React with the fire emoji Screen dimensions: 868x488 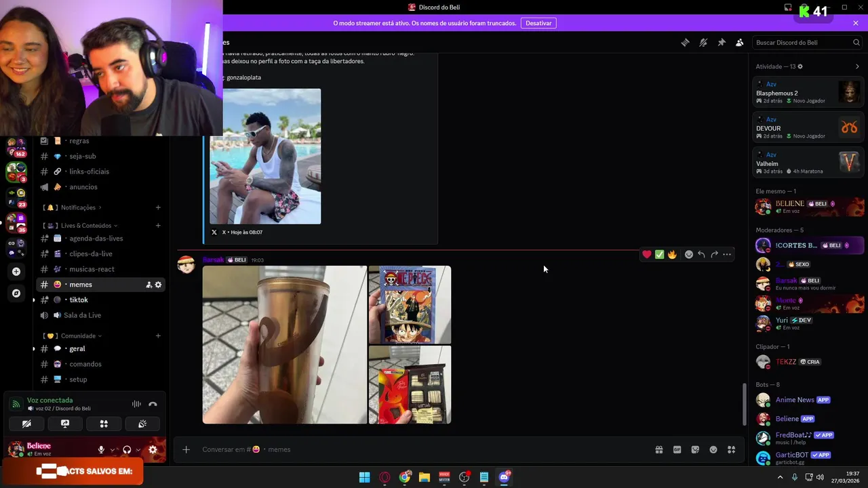point(672,254)
